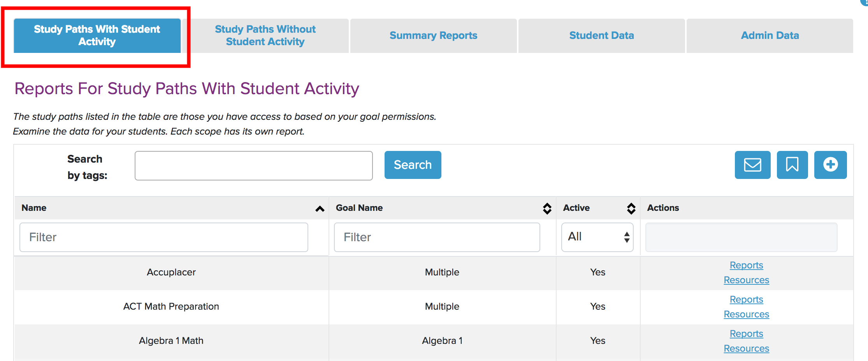
Task: Click the Active column sort arrows
Action: coord(631,209)
